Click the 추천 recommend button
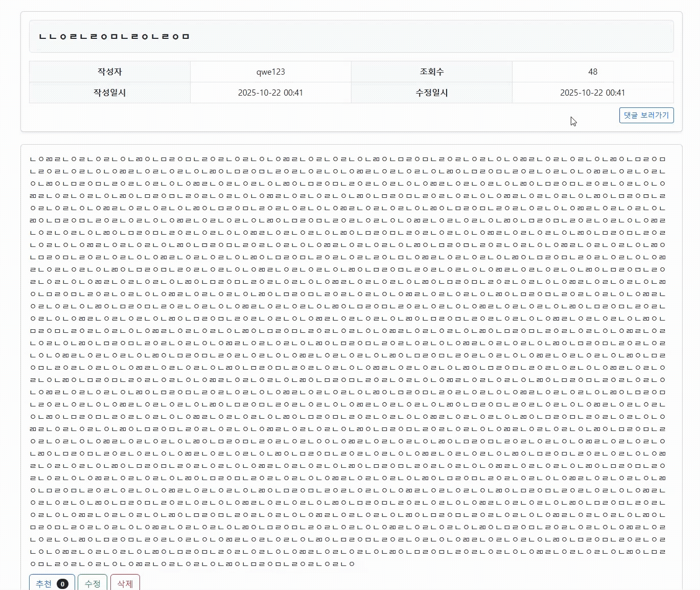 (52, 583)
